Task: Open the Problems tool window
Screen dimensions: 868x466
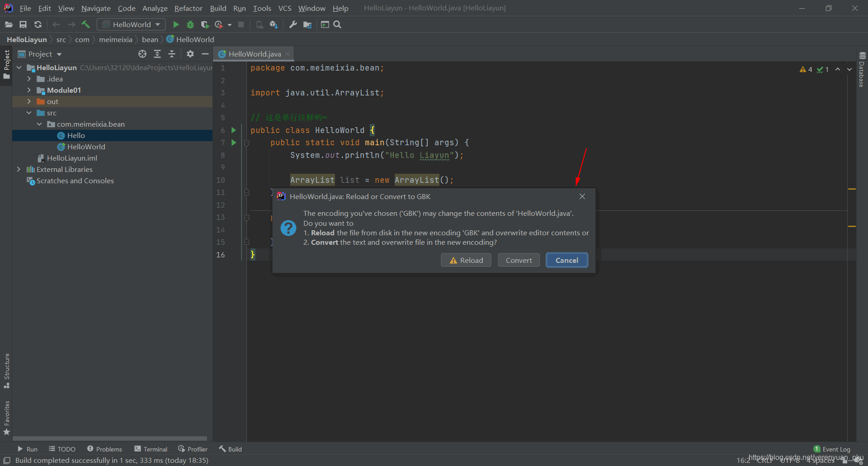Action: coord(104,449)
